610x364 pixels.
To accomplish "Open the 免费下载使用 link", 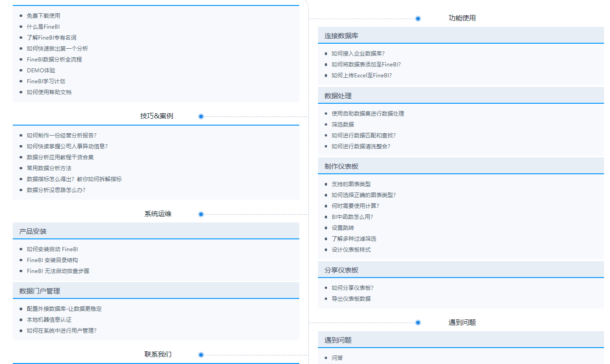I will pos(43,16).
